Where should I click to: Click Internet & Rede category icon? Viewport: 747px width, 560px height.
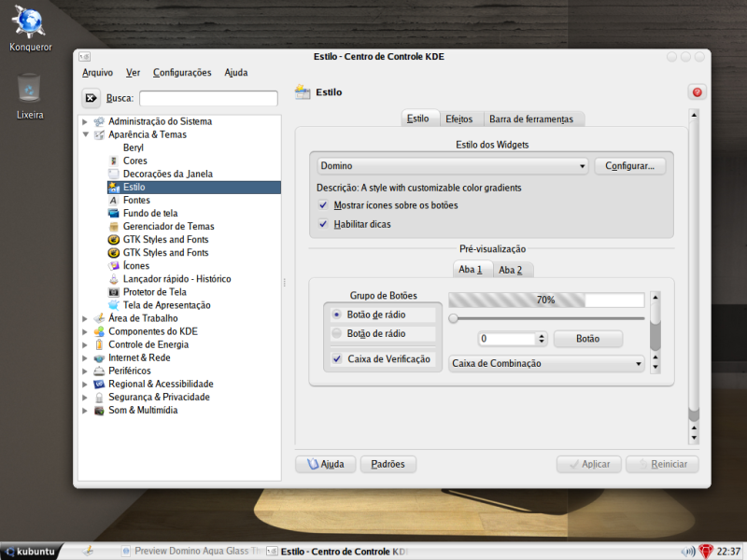[99, 357]
